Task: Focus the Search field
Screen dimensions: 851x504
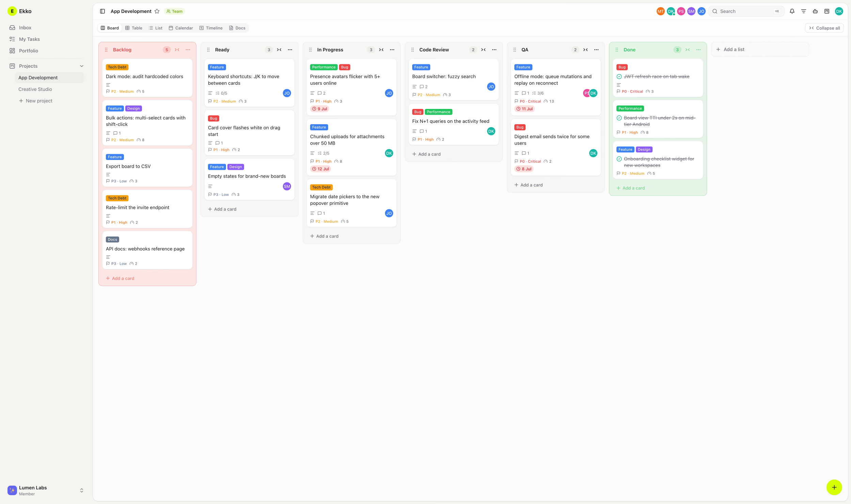Action: pos(746,11)
